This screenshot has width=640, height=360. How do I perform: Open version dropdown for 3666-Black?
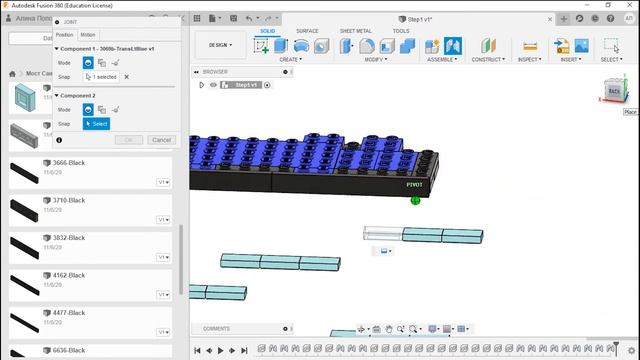click(163, 182)
